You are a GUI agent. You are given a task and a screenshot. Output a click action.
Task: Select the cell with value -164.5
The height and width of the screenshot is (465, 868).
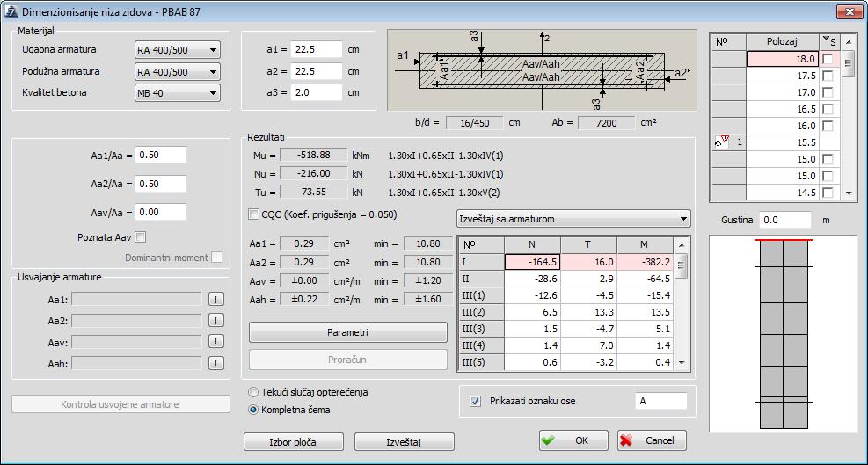[x=533, y=262]
